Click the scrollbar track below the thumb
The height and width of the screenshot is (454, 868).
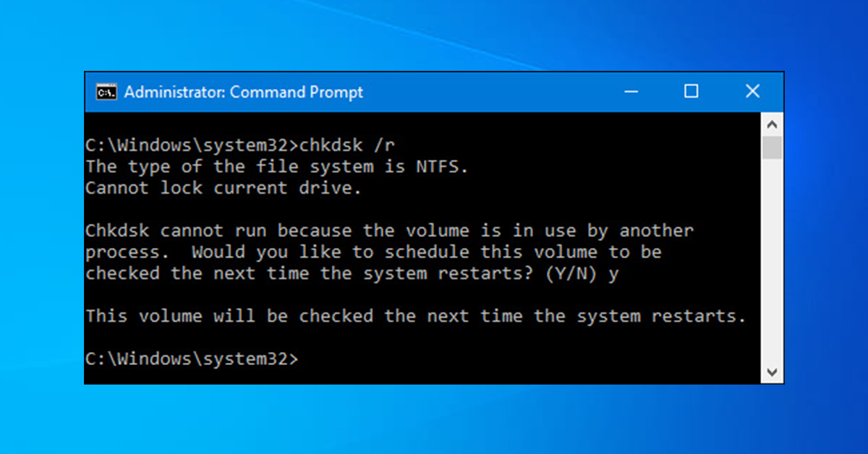(773, 253)
